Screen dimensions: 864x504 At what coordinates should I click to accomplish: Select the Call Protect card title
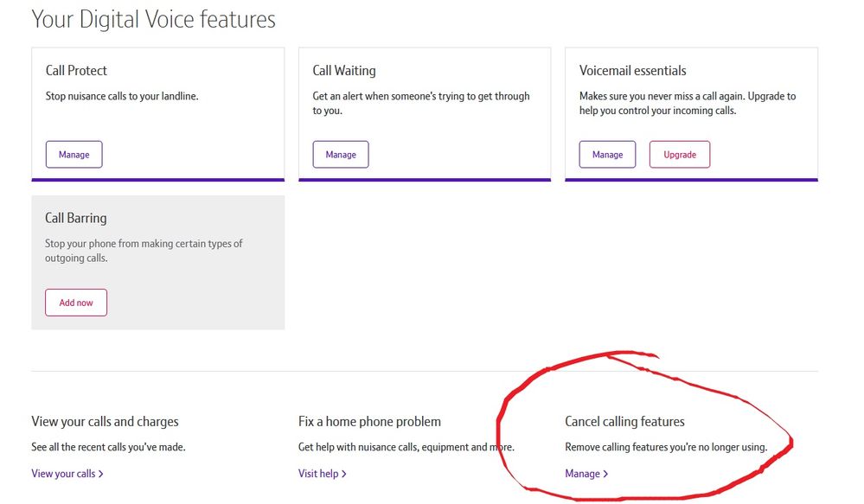(x=76, y=71)
